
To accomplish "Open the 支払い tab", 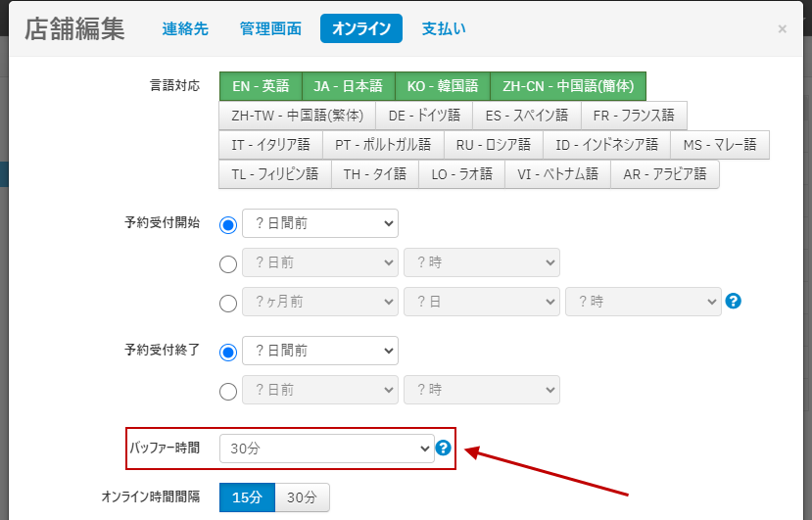I will [444, 29].
